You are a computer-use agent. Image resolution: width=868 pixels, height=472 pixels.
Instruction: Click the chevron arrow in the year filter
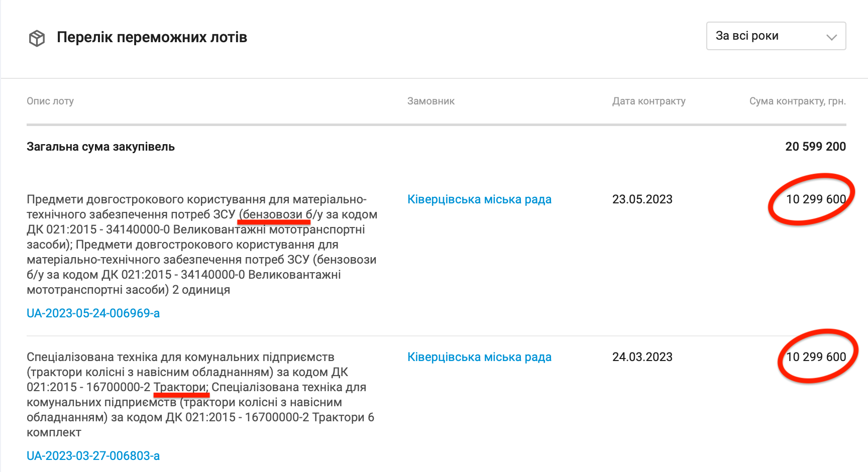(831, 37)
